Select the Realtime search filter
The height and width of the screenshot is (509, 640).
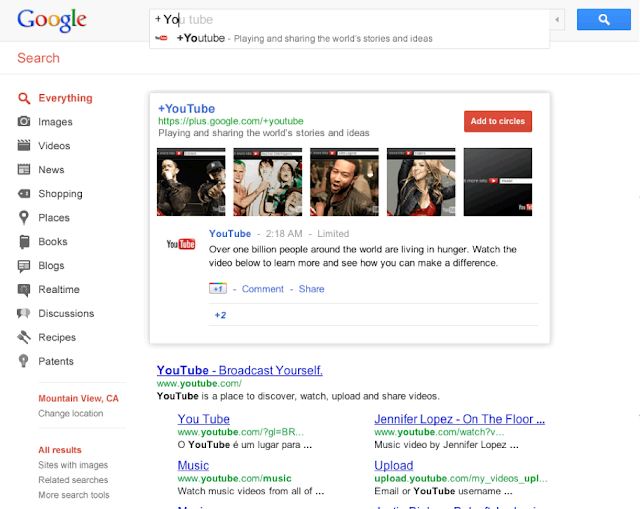[59, 289]
